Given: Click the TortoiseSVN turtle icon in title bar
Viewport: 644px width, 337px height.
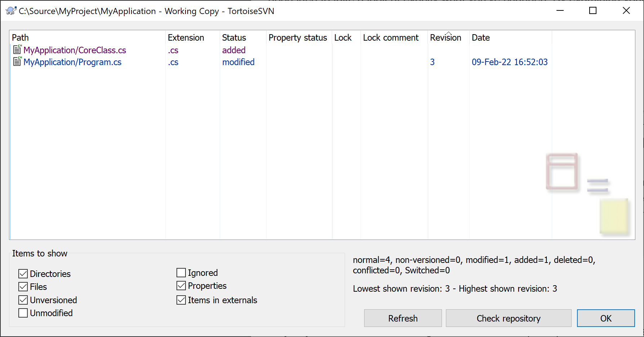Looking at the screenshot, I should [x=11, y=11].
